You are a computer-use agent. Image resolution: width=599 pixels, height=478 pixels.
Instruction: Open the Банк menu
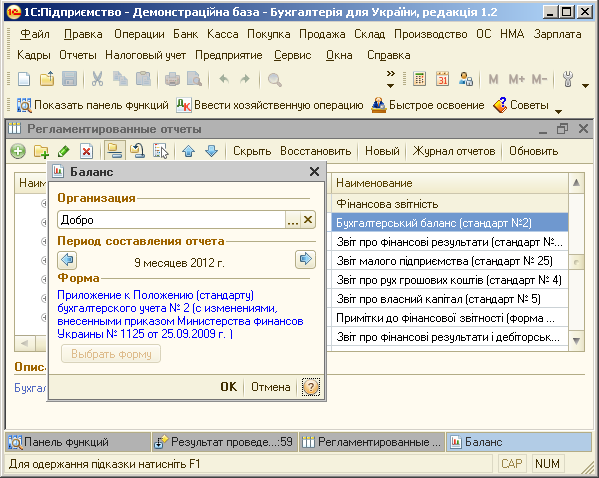click(x=185, y=34)
